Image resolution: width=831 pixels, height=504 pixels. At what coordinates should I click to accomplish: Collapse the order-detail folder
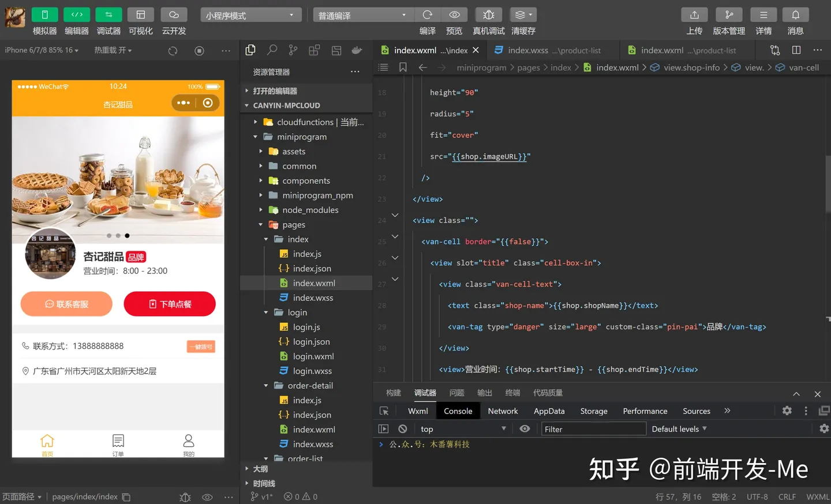click(x=306, y=386)
